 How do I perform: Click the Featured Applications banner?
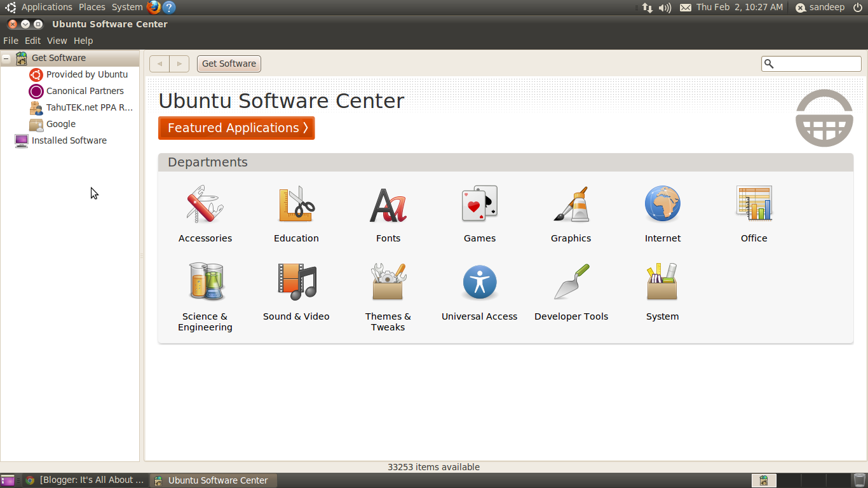click(x=236, y=128)
